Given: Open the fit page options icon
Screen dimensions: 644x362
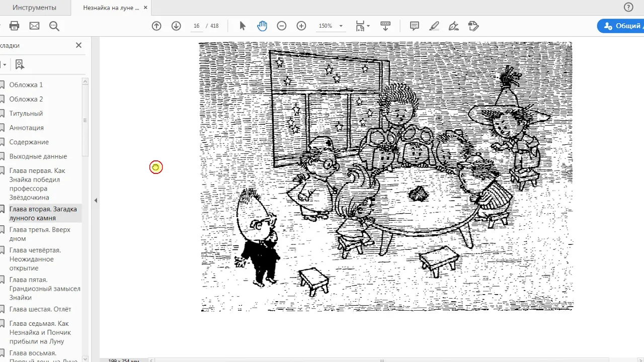Looking at the screenshot, I should (x=362, y=26).
